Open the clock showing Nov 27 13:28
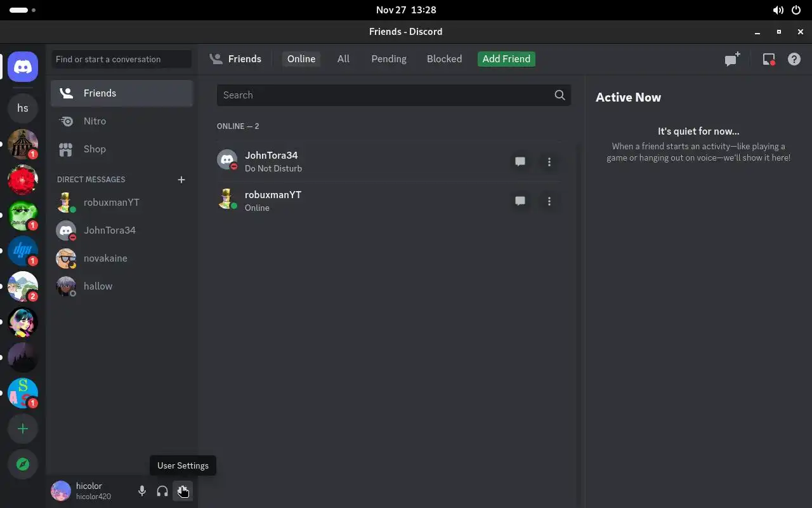 406,10
